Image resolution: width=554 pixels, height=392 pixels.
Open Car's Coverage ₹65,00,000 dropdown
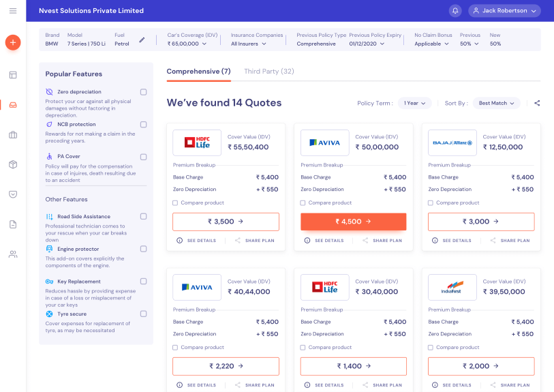[187, 44]
